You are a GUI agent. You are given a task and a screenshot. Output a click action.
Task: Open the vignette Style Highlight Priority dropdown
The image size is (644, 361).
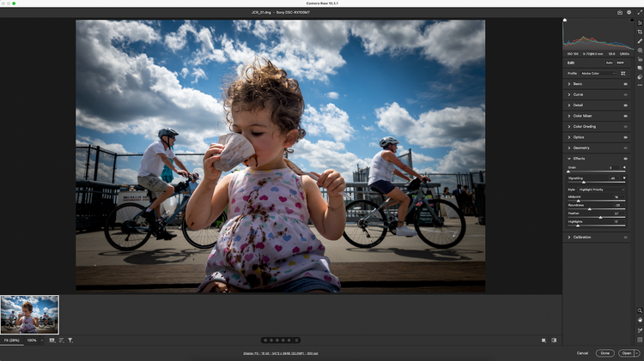click(601, 190)
